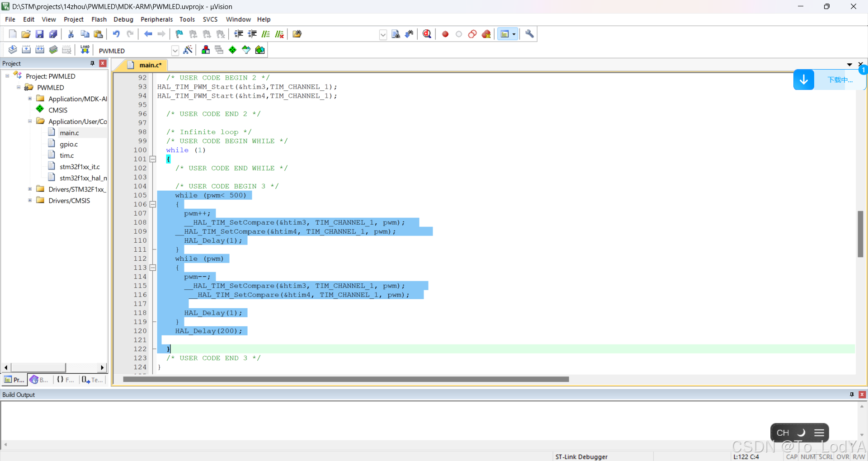Collapse the code fold at line 113
The image size is (868, 461).
point(153,268)
